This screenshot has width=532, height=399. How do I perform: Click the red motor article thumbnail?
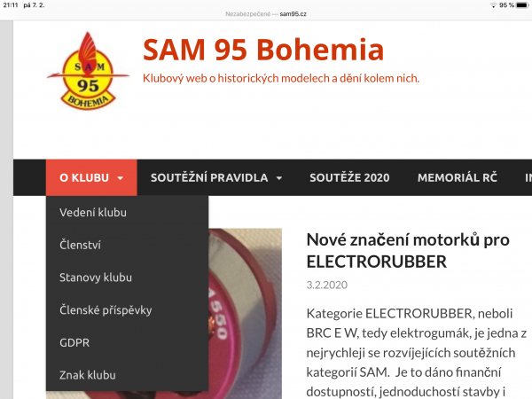click(x=245, y=314)
